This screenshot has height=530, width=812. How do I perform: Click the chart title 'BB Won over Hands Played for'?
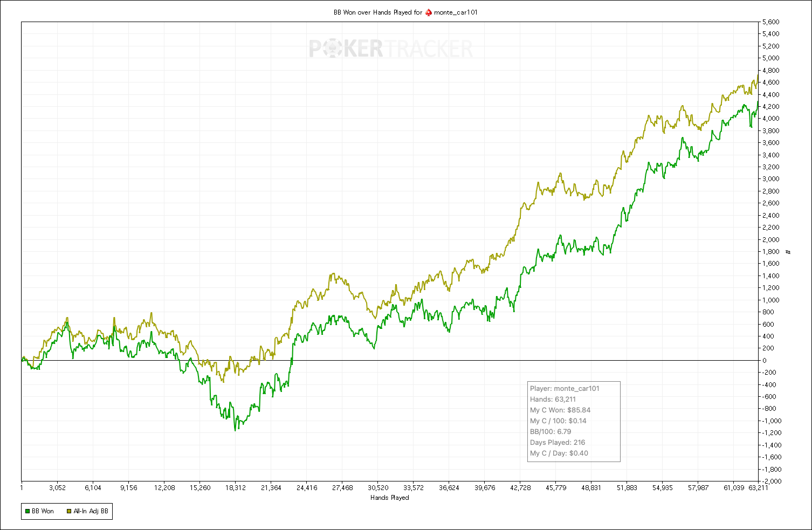coord(378,12)
